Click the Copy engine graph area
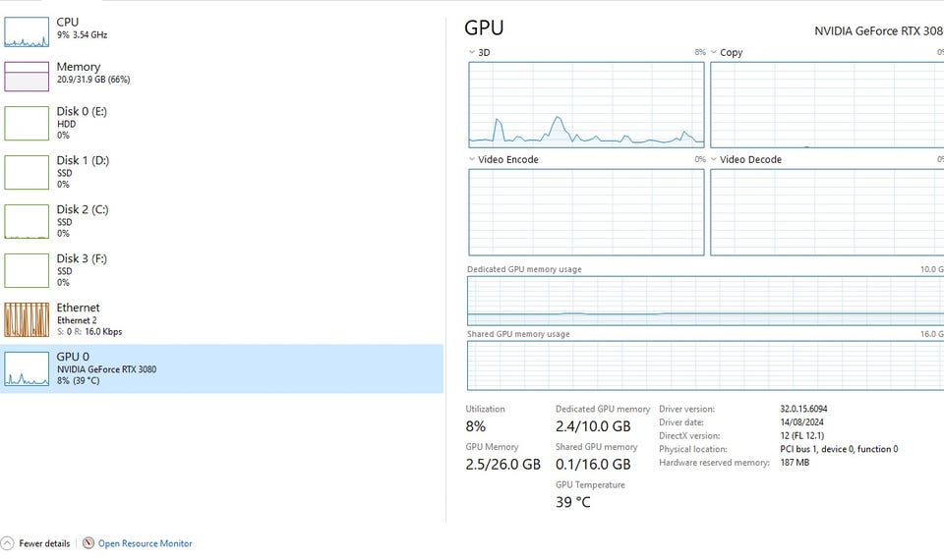 (x=826, y=104)
